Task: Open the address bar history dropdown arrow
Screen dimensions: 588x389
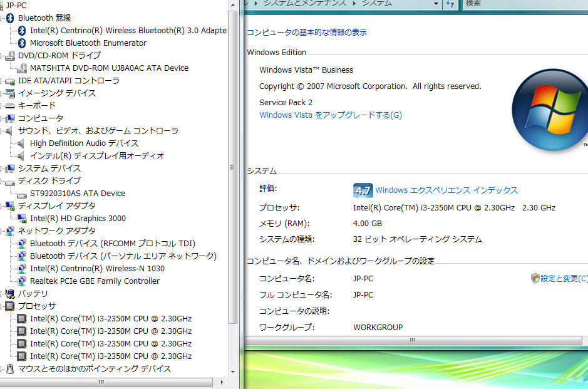Action: tap(436, 4)
